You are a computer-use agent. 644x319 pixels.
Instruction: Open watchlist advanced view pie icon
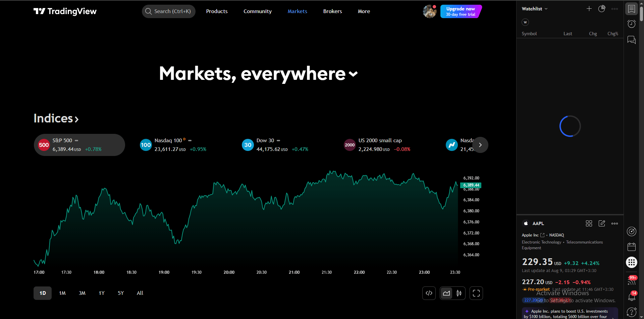coord(602,9)
